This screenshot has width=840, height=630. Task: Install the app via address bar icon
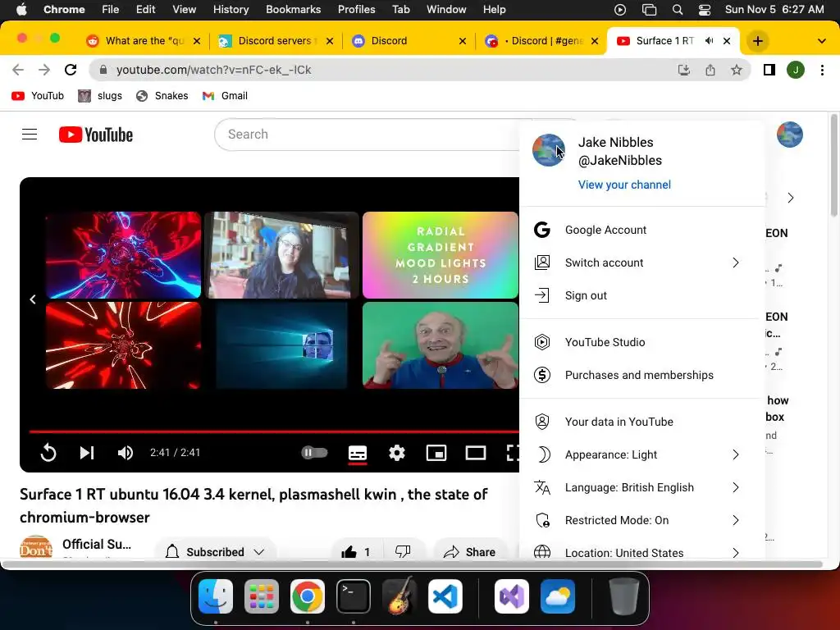(683, 70)
